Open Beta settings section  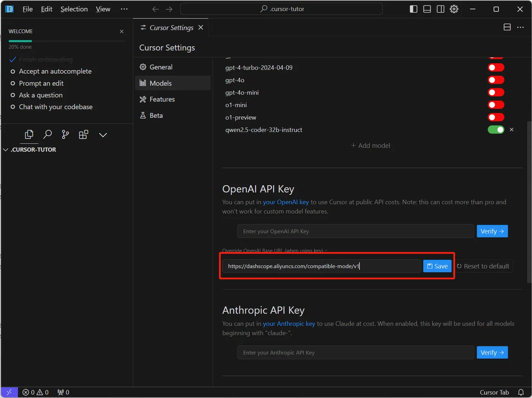pyautogui.click(x=173, y=115)
